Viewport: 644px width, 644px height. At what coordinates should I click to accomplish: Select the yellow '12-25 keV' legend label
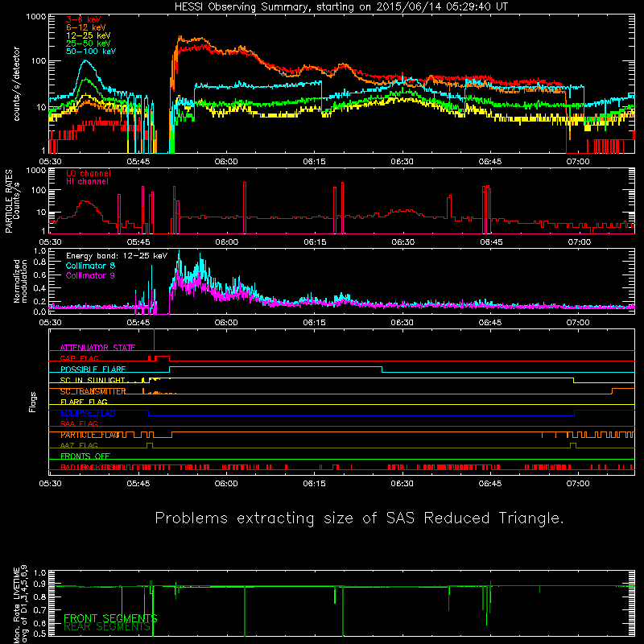point(88,35)
